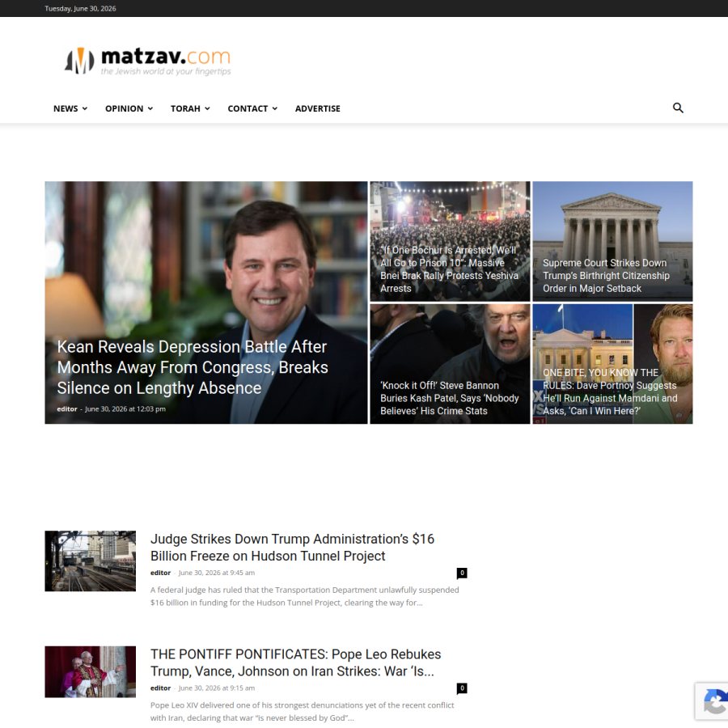This screenshot has width=728, height=728.
Task: Open Dave Portnoy Mamdani story
Action: [610, 392]
